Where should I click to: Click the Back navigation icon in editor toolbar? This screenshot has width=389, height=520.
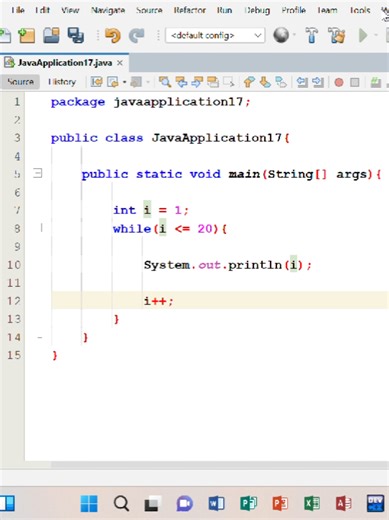pos(113,82)
